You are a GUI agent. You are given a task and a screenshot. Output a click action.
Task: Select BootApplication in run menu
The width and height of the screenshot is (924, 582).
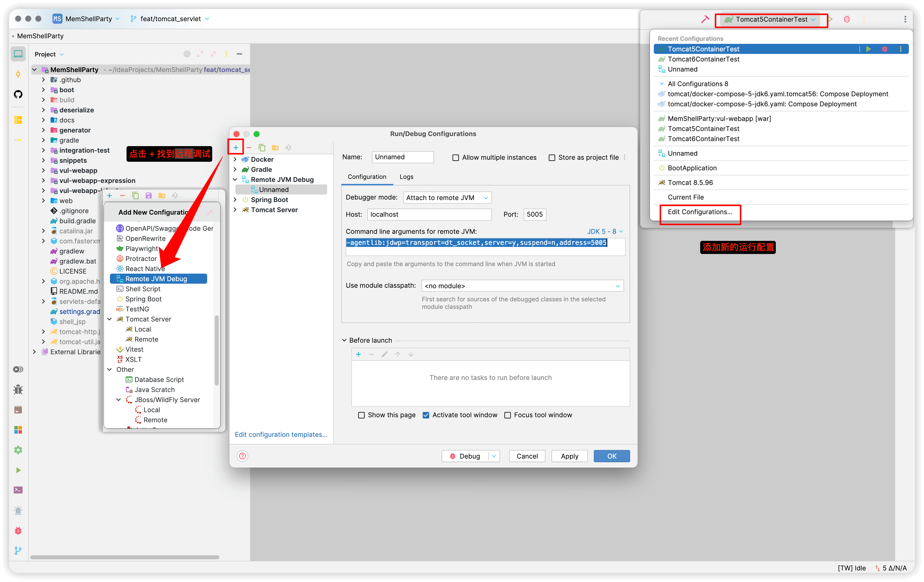[692, 168]
